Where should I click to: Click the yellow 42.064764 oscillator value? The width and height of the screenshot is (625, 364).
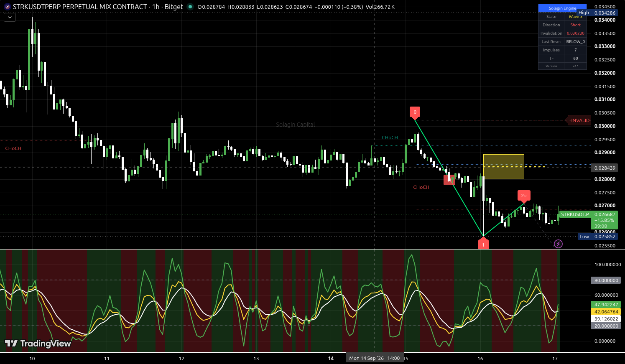[606, 312]
